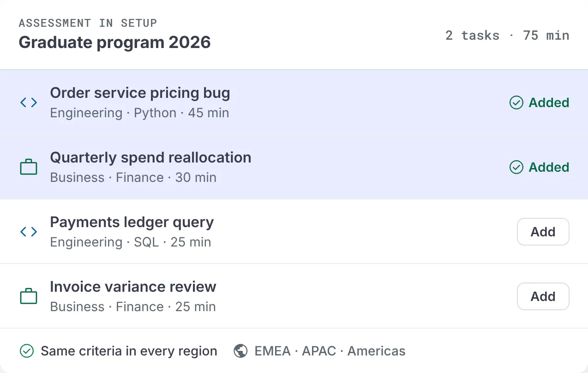Toggle Added status for Order service pricing bug

point(539,102)
